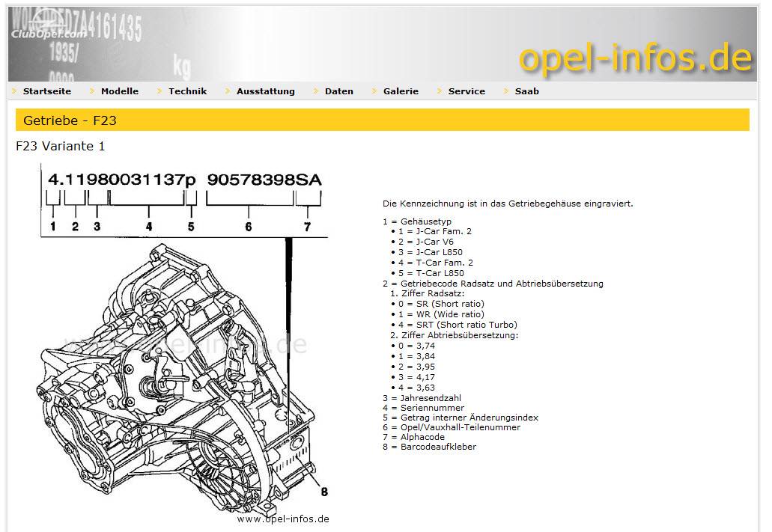Image resolution: width=772 pixels, height=532 pixels.
Task: Go to the Technik section
Action: click(x=188, y=91)
